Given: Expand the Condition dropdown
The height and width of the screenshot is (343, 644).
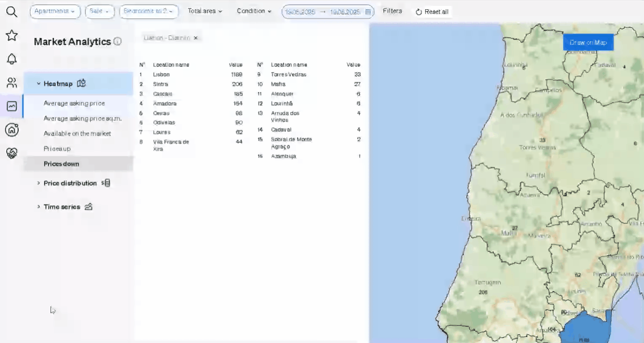Looking at the screenshot, I should click(254, 11).
